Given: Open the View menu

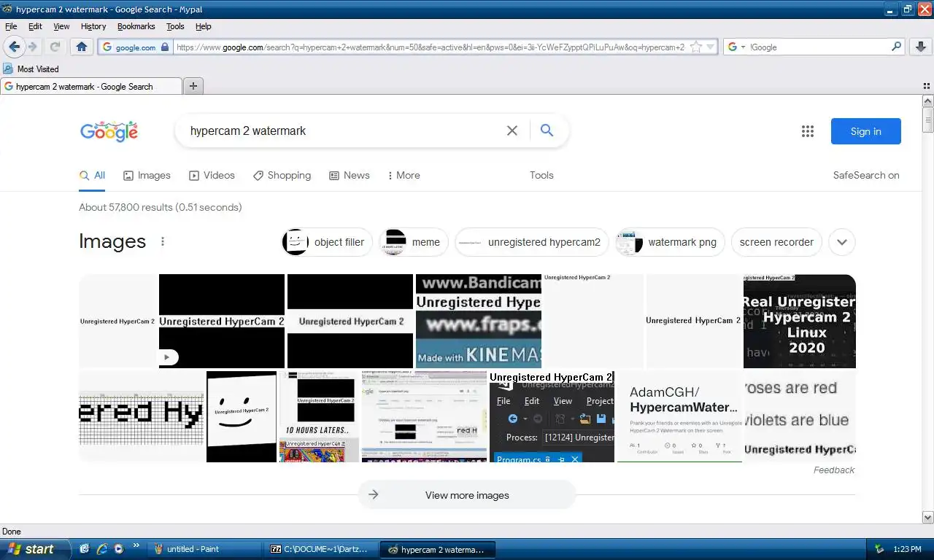Looking at the screenshot, I should pyautogui.click(x=61, y=26).
